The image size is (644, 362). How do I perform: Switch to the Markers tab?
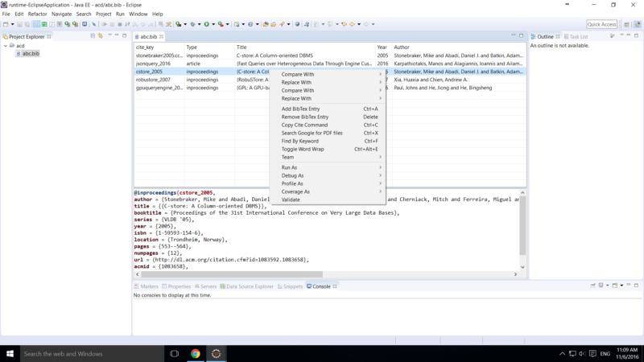147,286
